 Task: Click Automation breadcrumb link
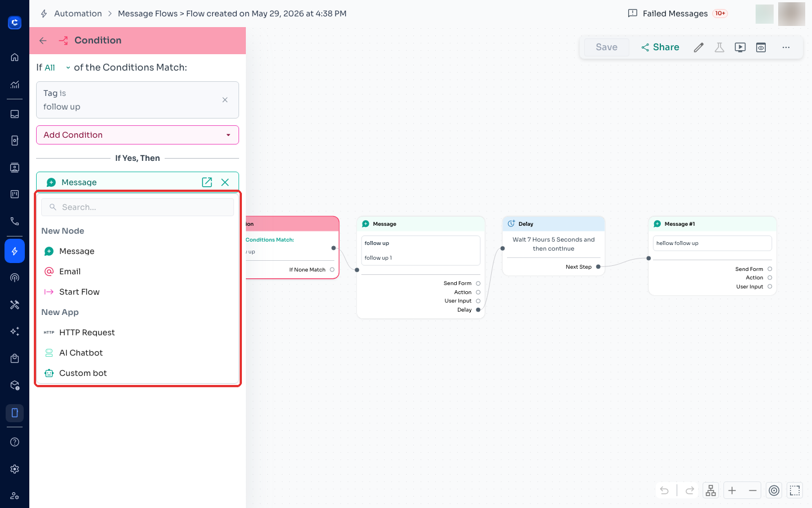click(x=78, y=14)
